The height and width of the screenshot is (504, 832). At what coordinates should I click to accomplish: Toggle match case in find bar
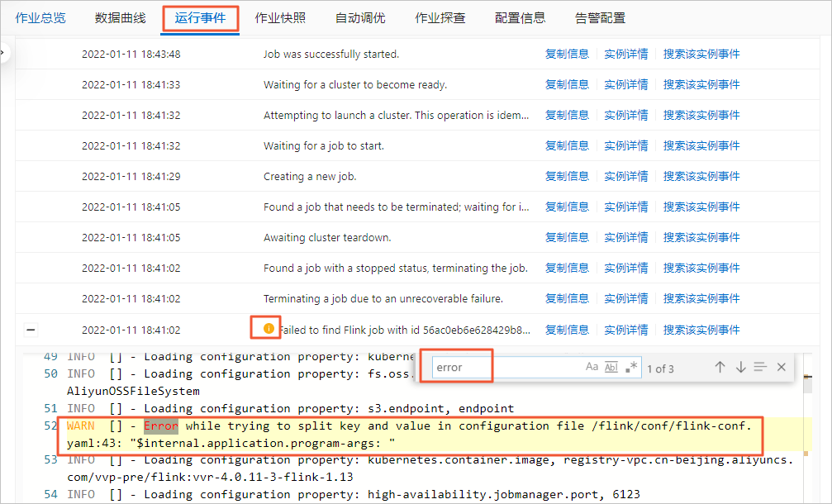pyautogui.click(x=592, y=367)
